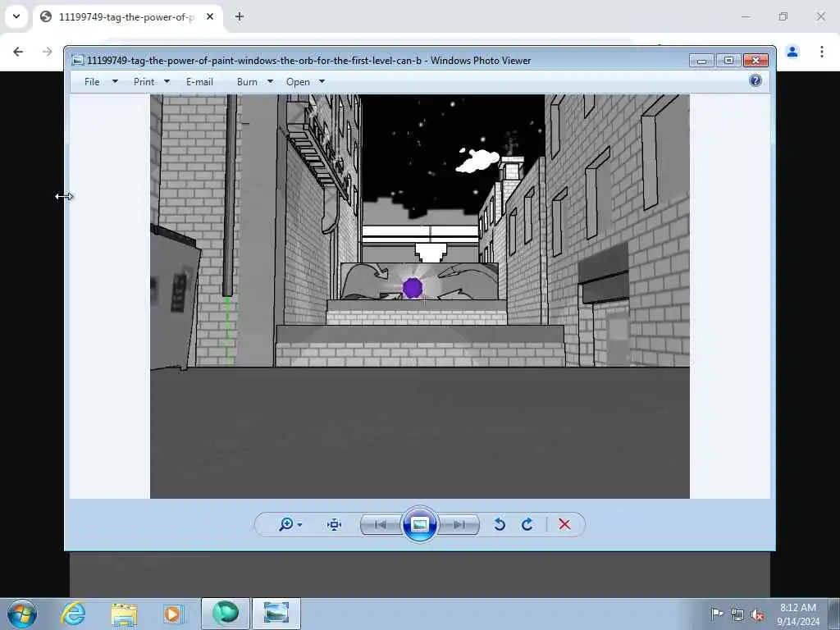This screenshot has width=840, height=630.
Task: Open the Burn menu
Action: (x=247, y=81)
